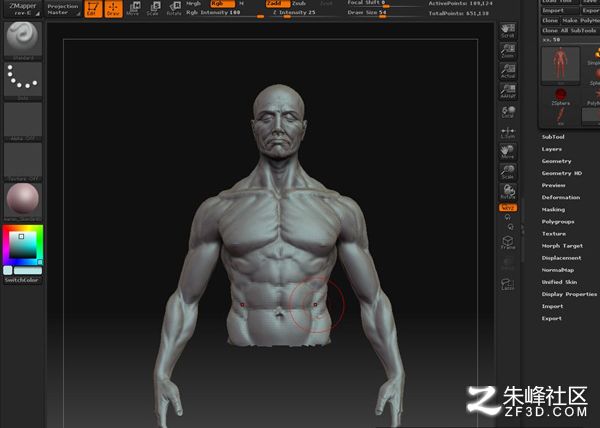The image size is (600, 428).
Task: Expand the Layers section
Action: 552,149
